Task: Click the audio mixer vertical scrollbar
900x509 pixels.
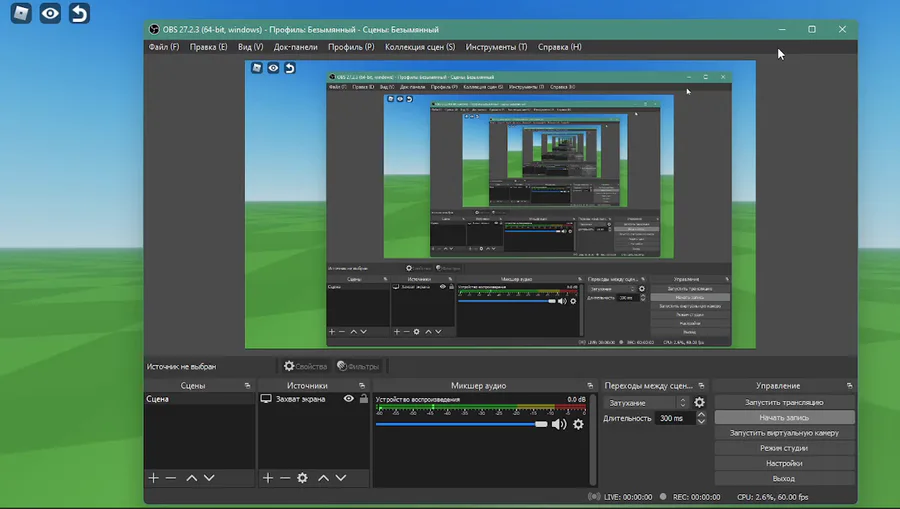Action: pos(593,440)
